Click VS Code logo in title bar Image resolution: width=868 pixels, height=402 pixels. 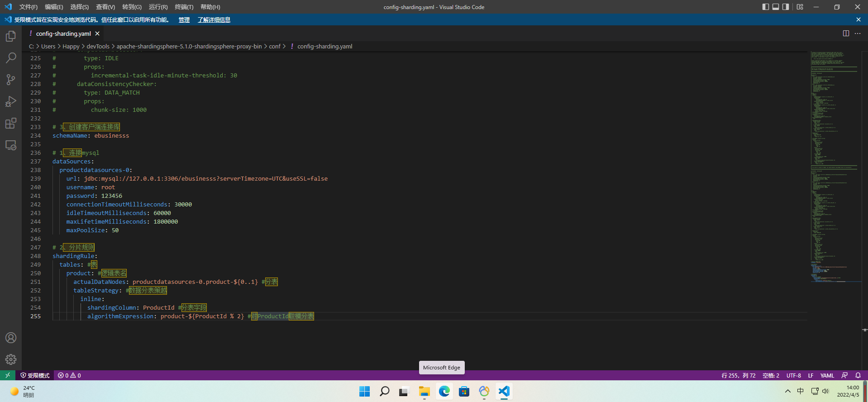click(8, 7)
